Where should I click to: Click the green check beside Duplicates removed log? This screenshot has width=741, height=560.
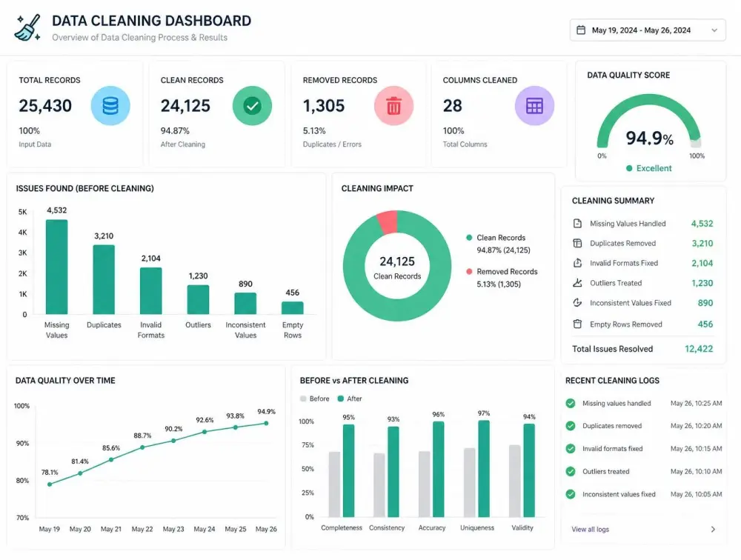point(571,426)
